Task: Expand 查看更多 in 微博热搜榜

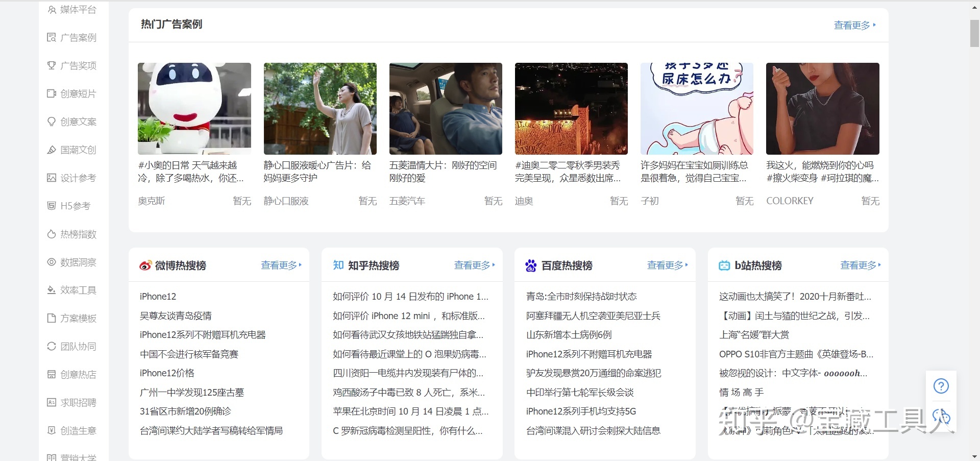Action: coord(281,265)
